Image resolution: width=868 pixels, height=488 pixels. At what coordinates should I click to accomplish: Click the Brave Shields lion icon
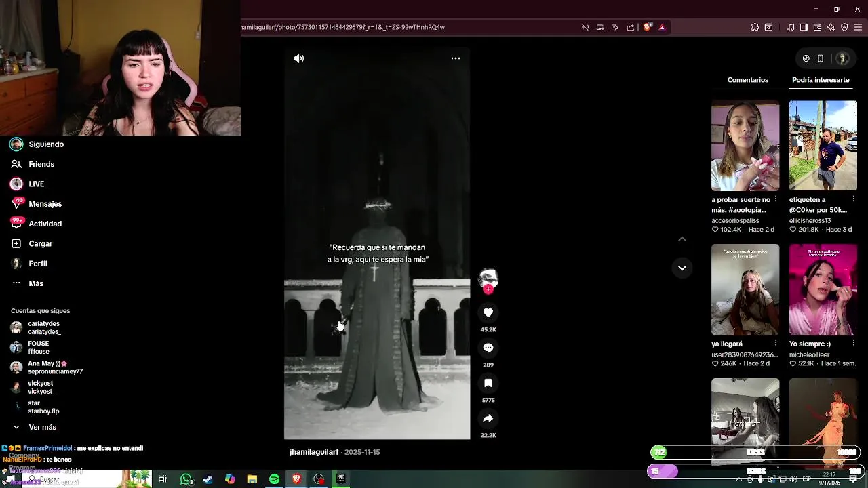pyautogui.click(x=648, y=27)
